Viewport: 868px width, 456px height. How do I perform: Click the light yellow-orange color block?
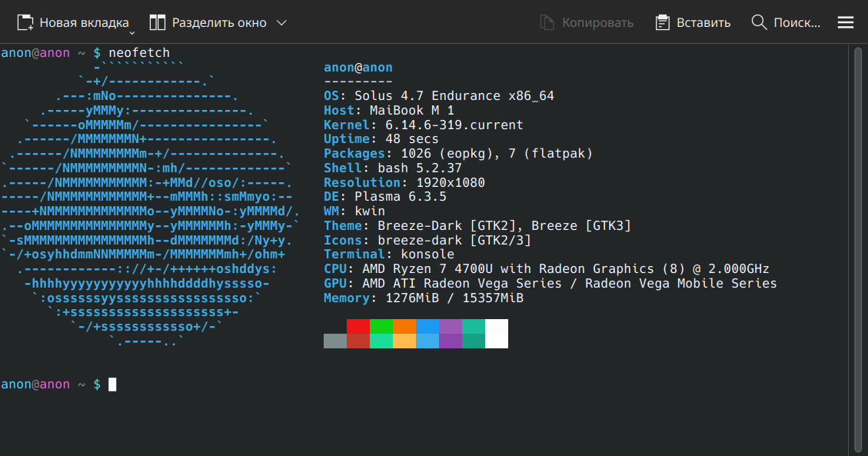click(404, 341)
